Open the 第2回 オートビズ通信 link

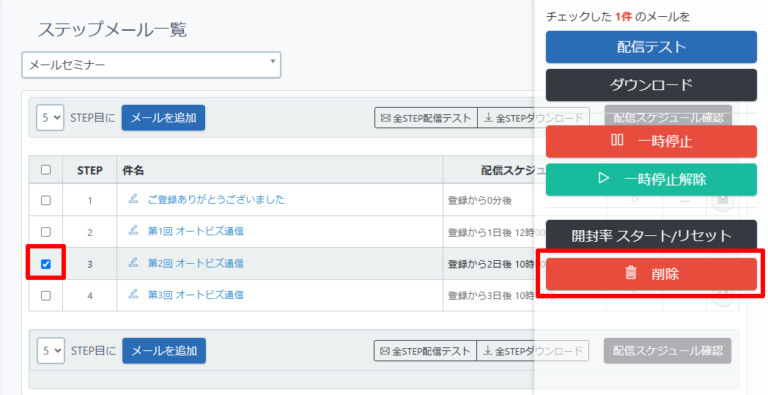click(195, 263)
